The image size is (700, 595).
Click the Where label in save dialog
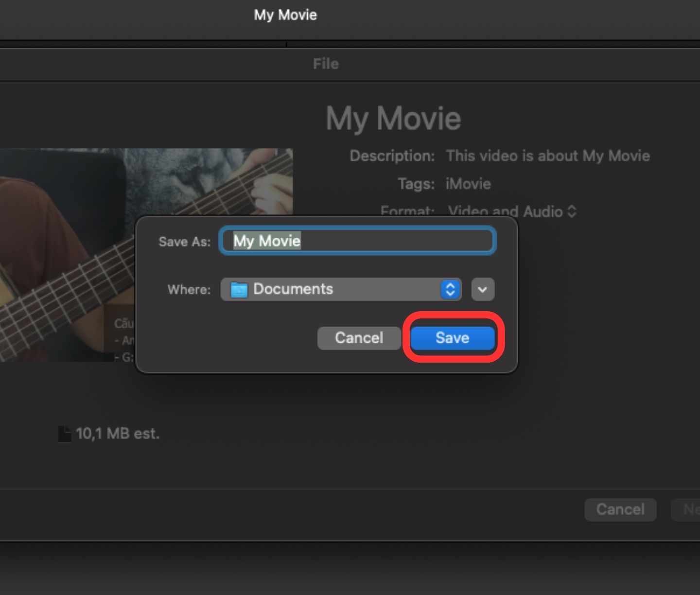(189, 290)
